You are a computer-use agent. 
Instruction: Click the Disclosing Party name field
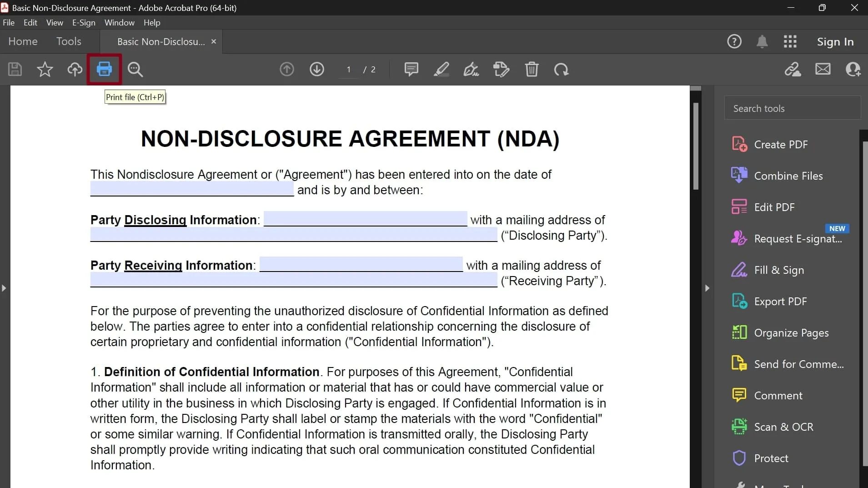[x=365, y=219]
